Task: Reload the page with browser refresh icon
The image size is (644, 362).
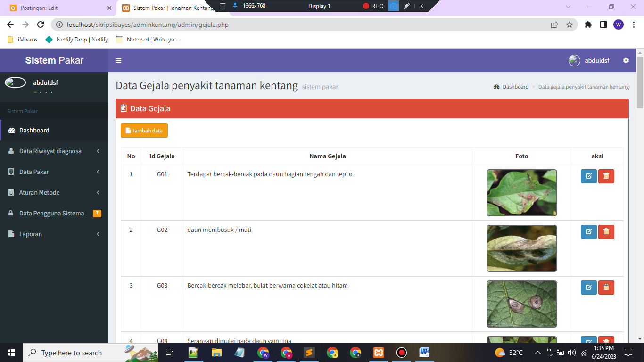Action: [x=41, y=25]
